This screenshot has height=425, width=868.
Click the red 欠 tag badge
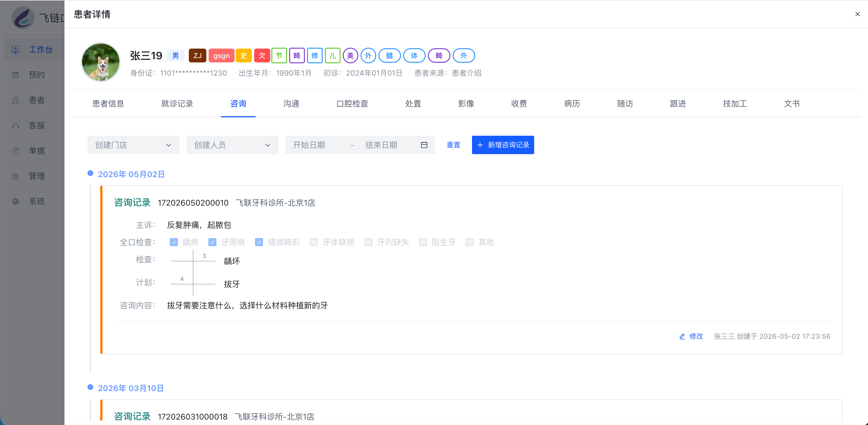click(x=262, y=55)
